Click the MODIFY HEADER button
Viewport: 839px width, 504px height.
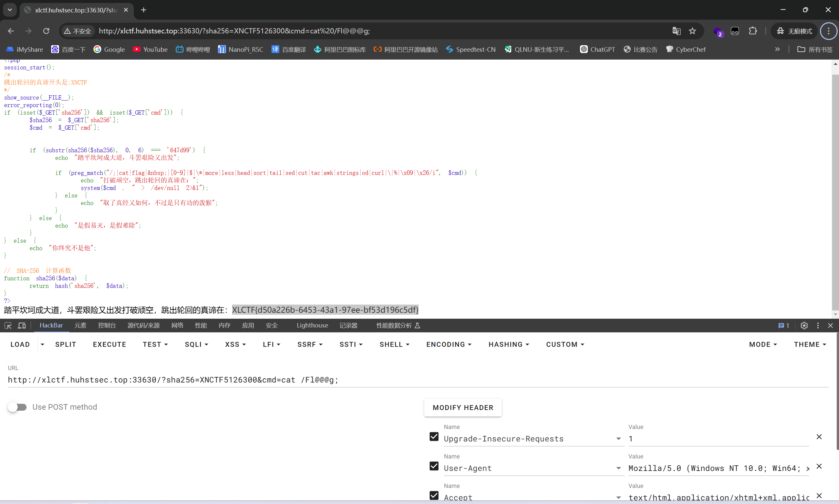(x=463, y=407)
